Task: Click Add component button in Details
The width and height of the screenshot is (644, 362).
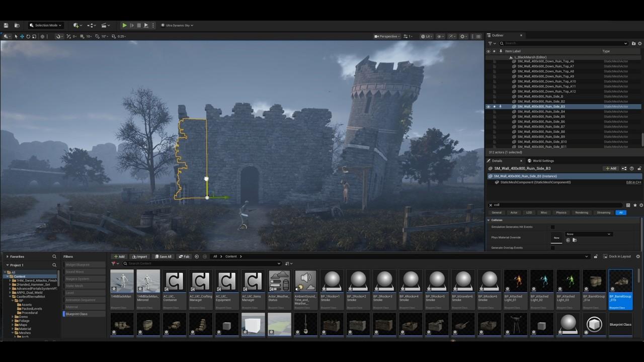Action: tap(611, 168)
